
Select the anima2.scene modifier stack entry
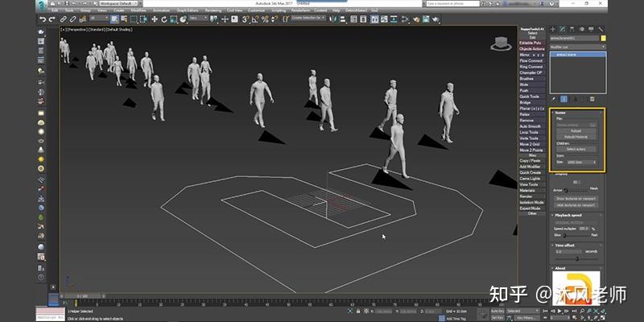(x=578, y=55)
